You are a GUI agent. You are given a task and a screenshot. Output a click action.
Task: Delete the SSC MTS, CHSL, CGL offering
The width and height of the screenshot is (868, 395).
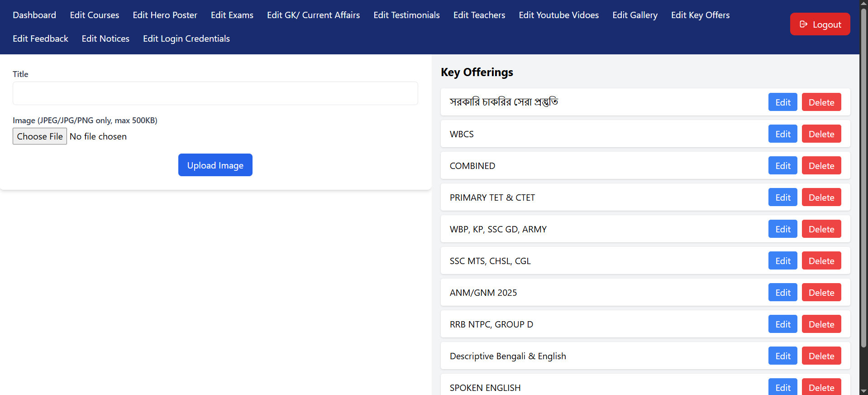click(x=821, y=260)
